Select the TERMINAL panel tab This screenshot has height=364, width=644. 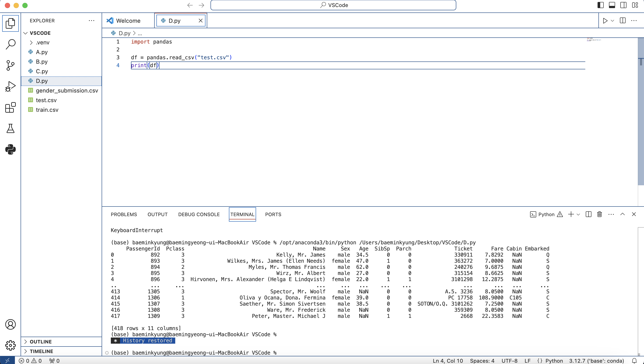(242, 214)
